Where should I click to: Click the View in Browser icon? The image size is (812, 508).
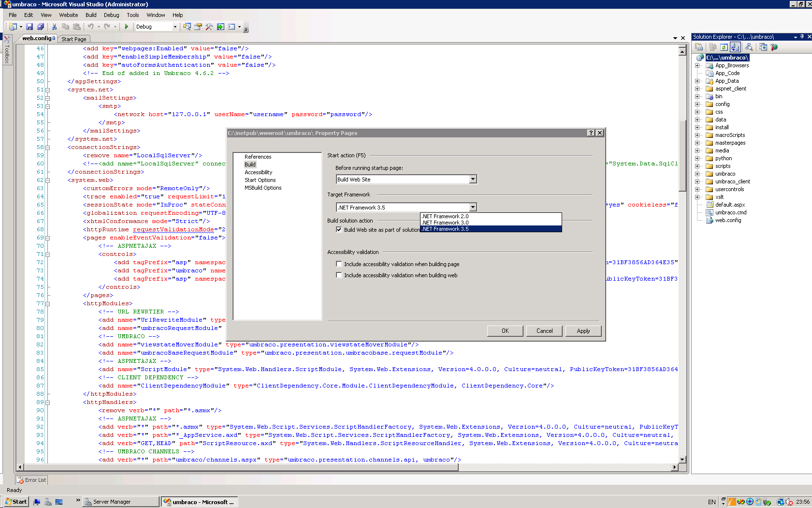click(x=763, y=47)
